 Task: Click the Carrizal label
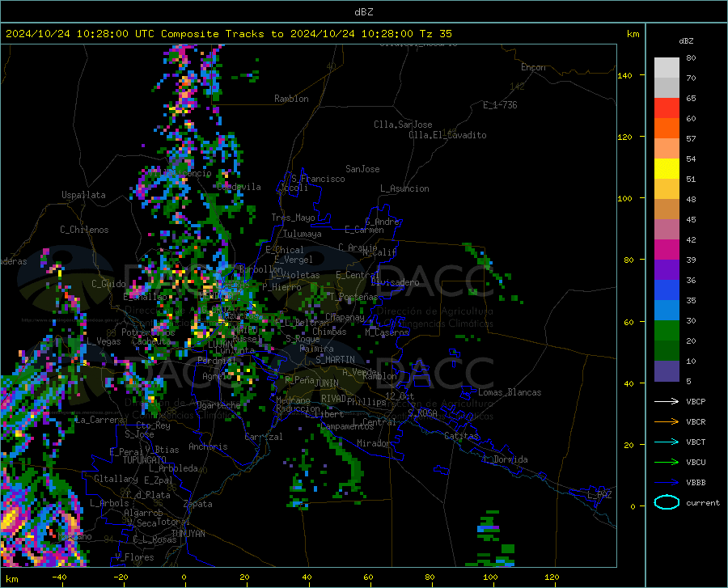pyautogui.click(x=264, y=437)
